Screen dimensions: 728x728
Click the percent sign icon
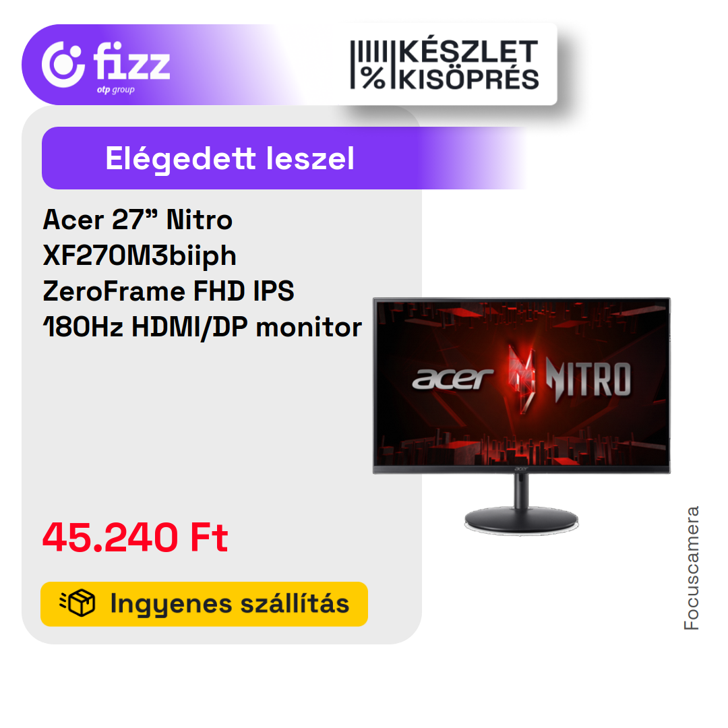(x=373, y=78)
